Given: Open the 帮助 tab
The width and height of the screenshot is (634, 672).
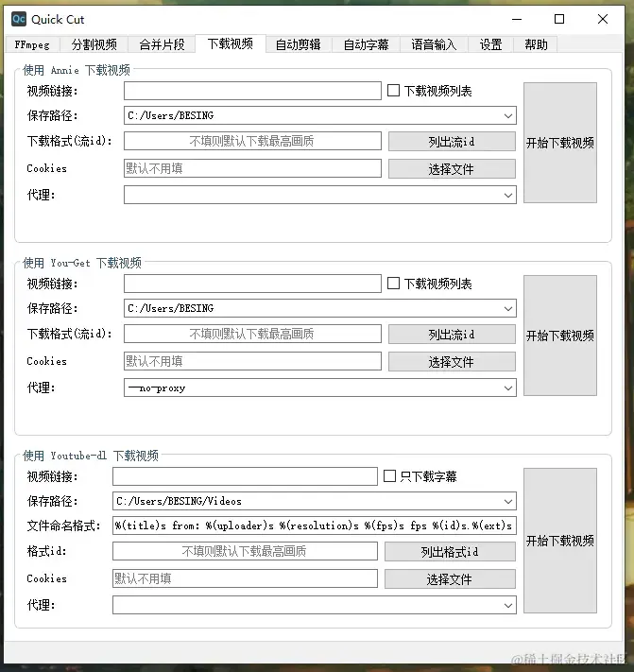Looking at the screenshot, I should click(536, 44).
